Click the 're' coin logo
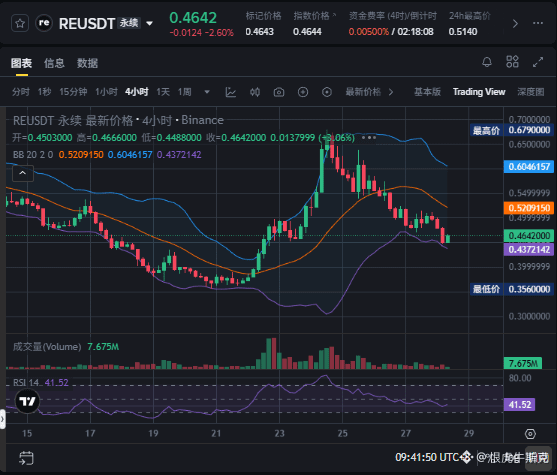This screenshot has width=557, height=475. [x=44, y=23]
